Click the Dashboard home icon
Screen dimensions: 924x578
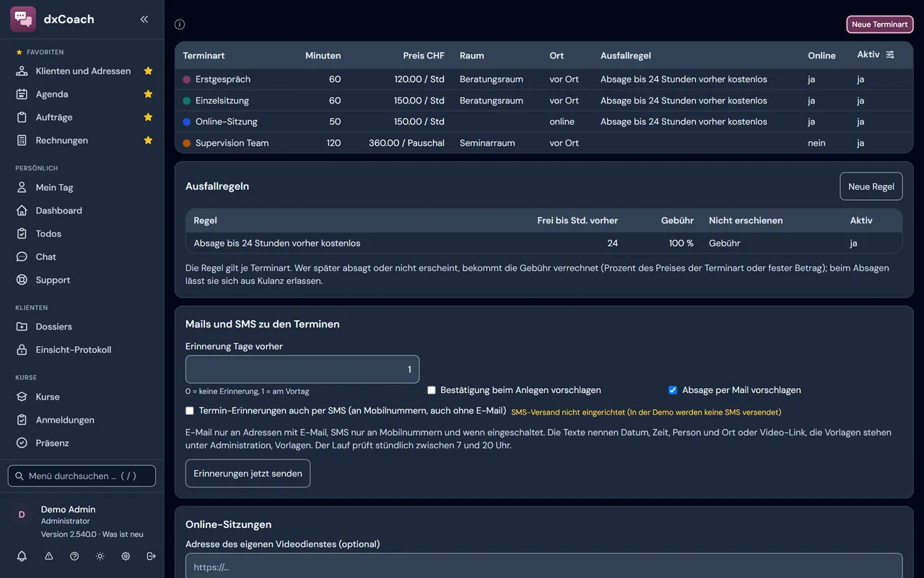pos(22,210)
